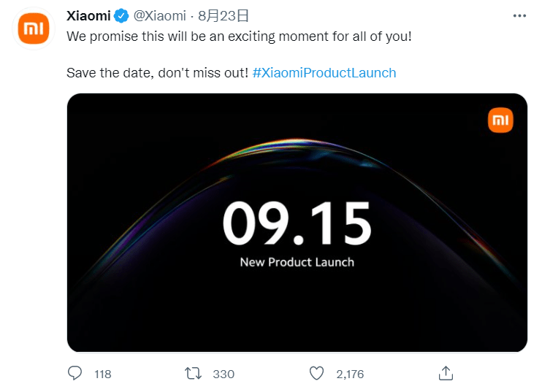
Task: Retweet using the retweet arrows icon
Action: (194, 373)
